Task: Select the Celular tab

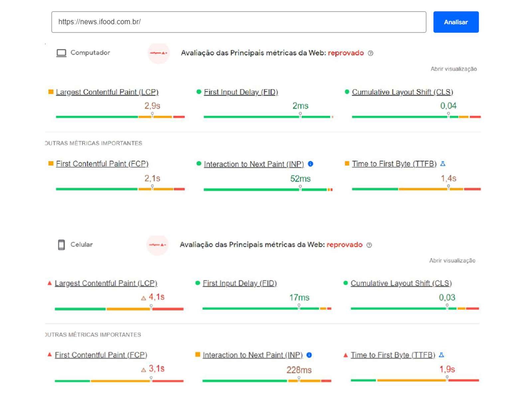Action: coord(75,245)
